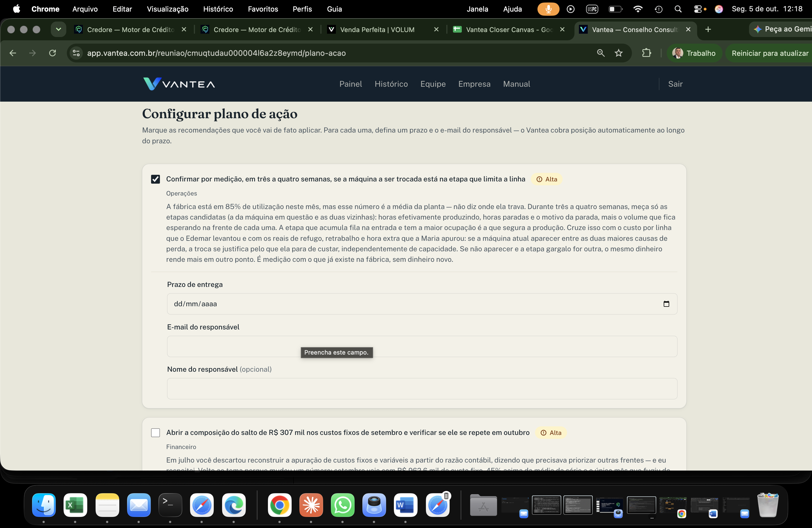Click the Vantea logo
Viewport: 812px width, 528px height.
point(179,84)
